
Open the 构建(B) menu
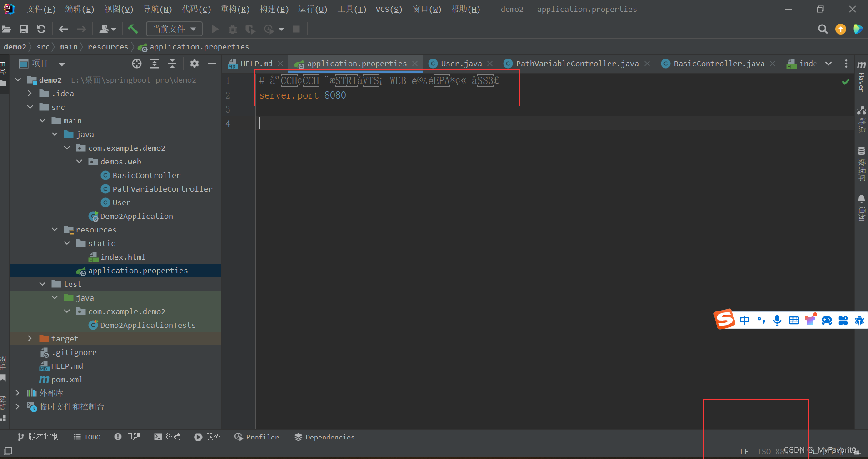coord(274,9)
